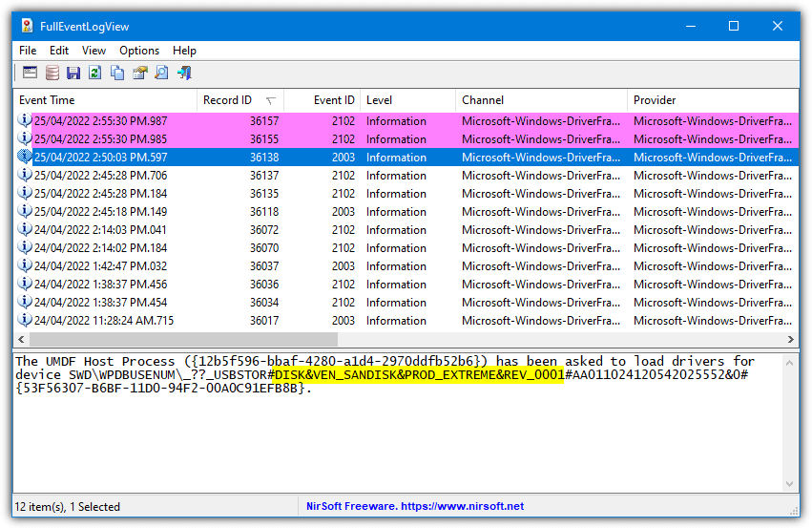Open the Edit menu
Viewport: 812px width, 528px height.
click(59, 51)
